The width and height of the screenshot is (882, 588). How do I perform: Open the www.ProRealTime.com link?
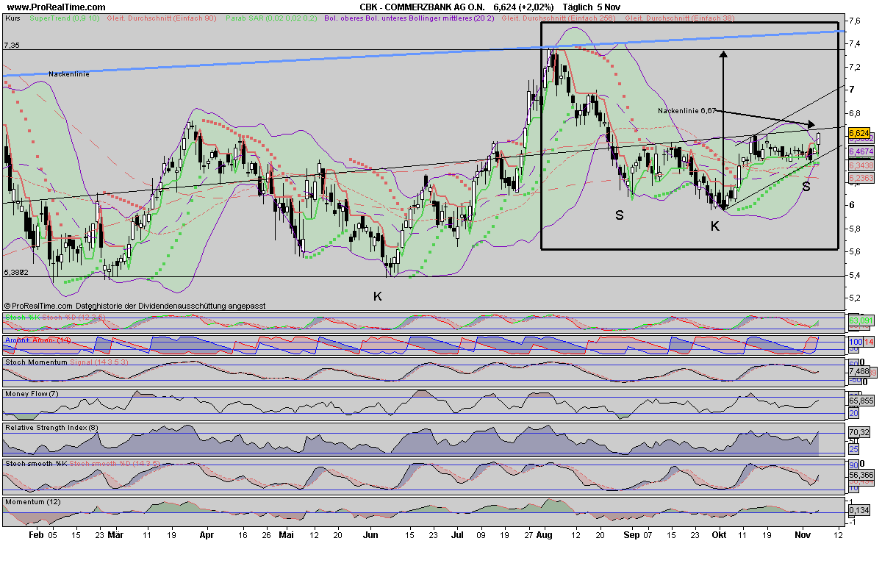(x=55, y=7)
